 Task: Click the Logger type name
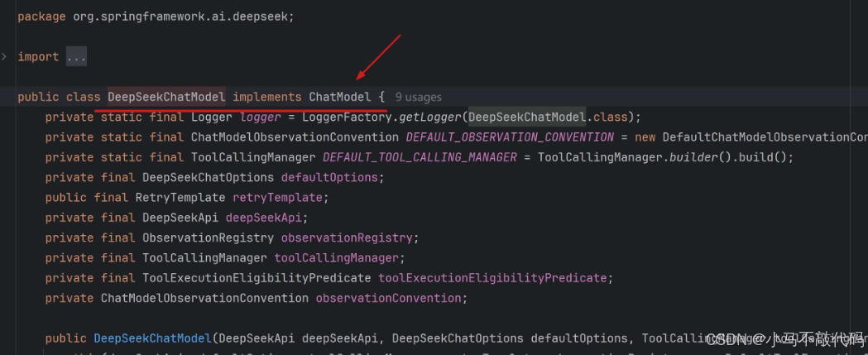[212, 118]
